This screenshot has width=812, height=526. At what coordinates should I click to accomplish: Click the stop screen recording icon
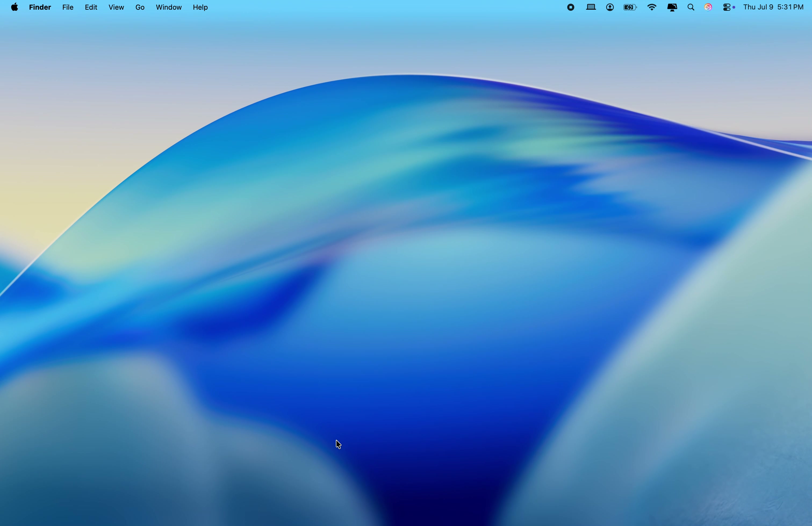571,7
